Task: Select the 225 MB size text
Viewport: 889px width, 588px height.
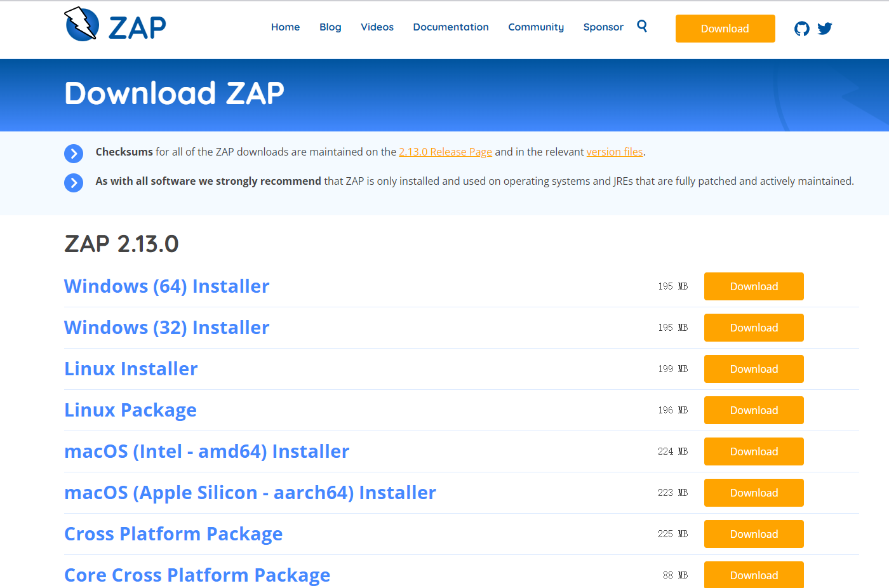Action: pos(673,534)
